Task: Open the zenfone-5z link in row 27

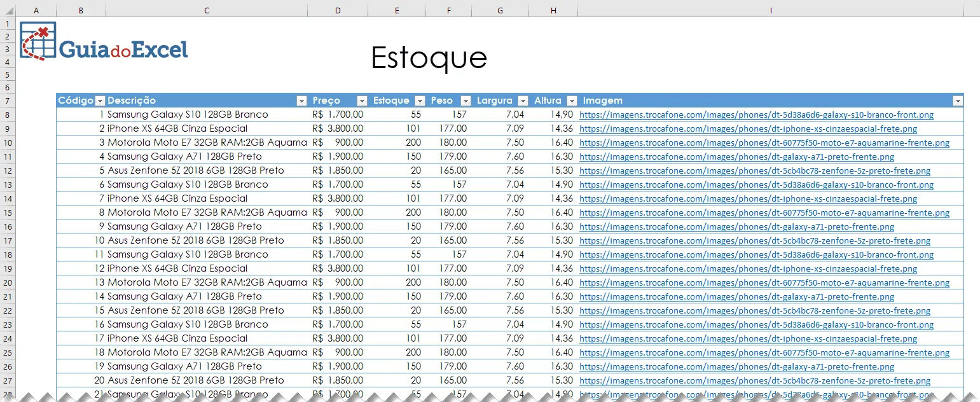Action: coord(755,381)
